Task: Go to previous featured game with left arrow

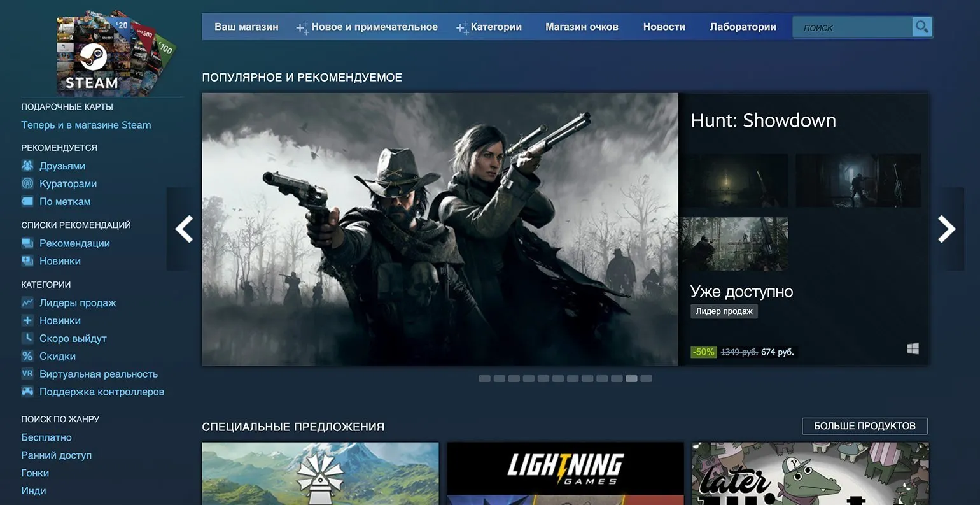Action: coord(184,229)
